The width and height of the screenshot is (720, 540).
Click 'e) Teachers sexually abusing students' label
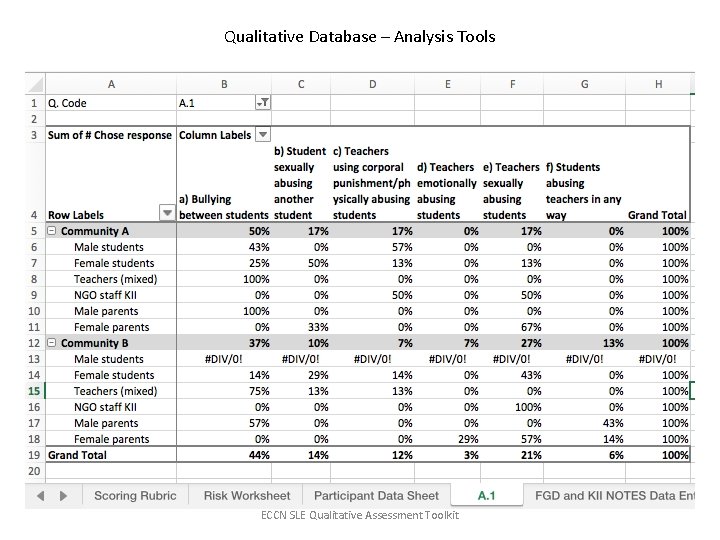click(512, 191)
